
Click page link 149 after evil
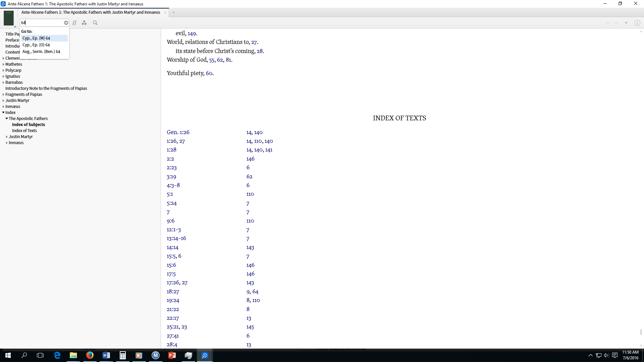click(x=192, y=34)
